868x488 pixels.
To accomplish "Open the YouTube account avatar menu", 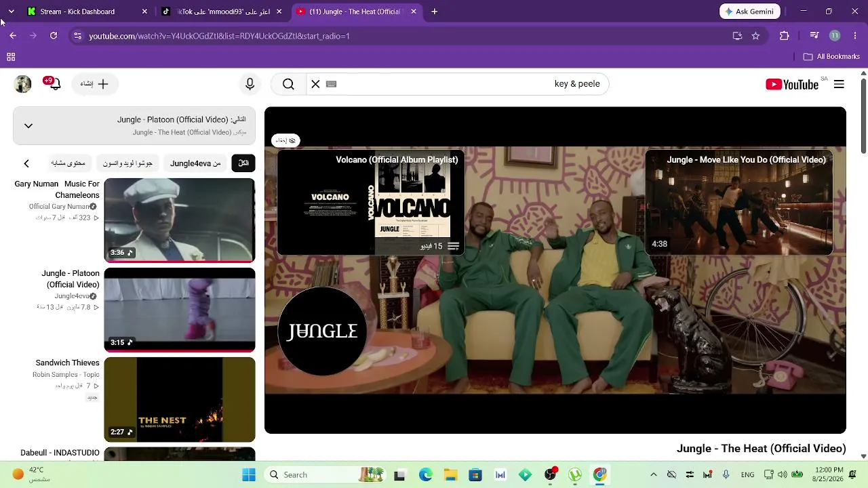I will (x=23, y=84).
